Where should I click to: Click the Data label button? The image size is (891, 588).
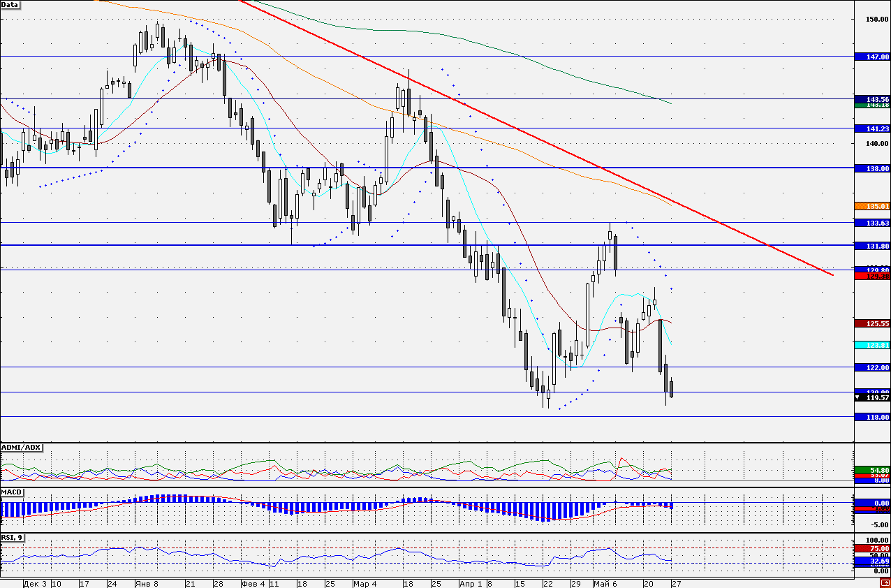10,4
